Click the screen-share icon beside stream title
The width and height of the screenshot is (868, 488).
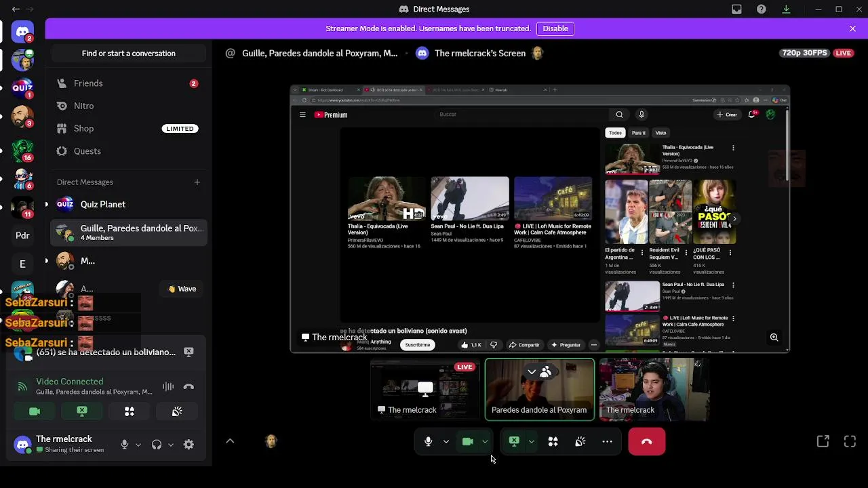(422, 53)
